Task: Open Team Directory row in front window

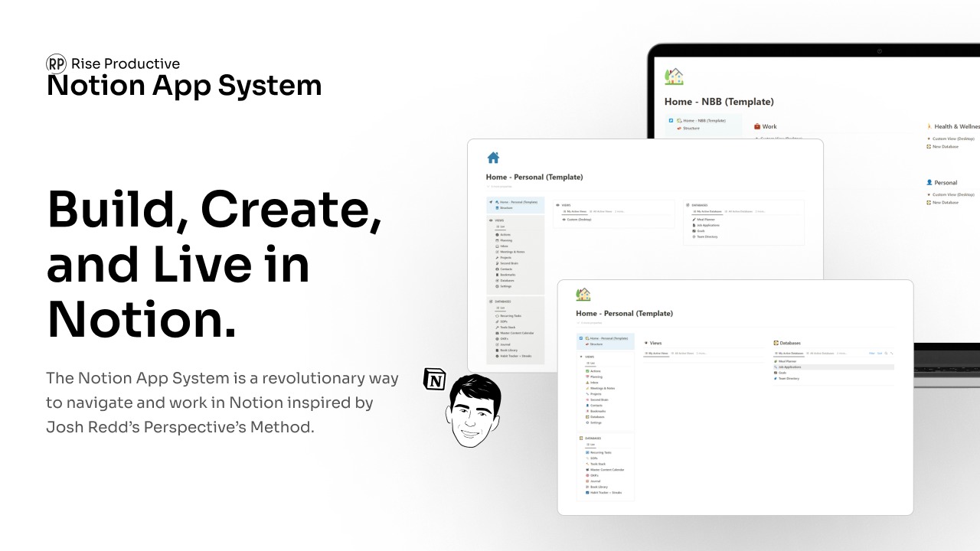Action: [834, 379]
